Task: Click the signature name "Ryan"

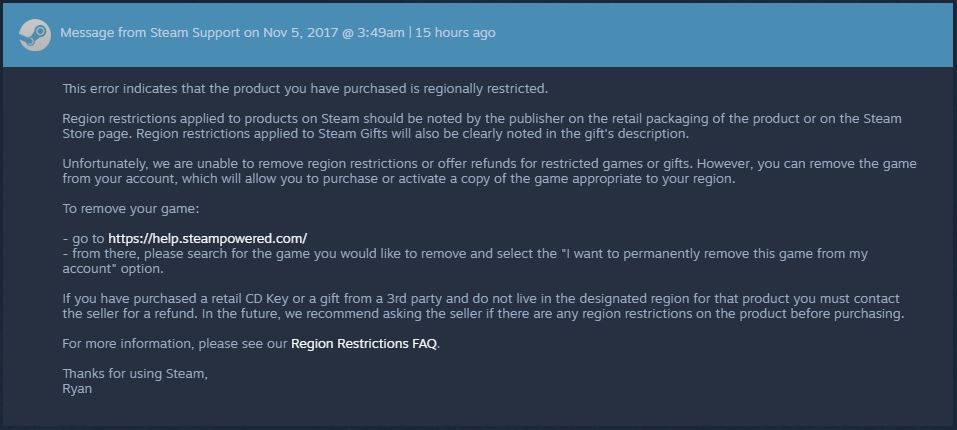Action: coord(77,389)
